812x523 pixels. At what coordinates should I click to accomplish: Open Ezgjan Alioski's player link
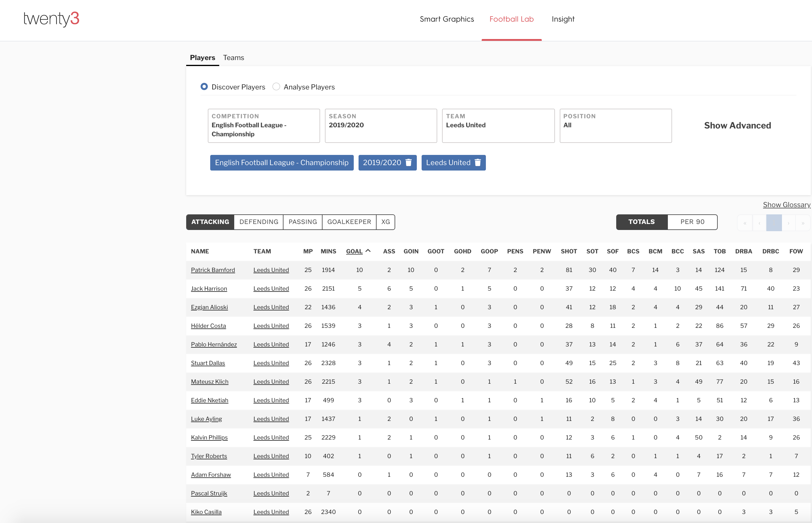(x=209, y=307)
